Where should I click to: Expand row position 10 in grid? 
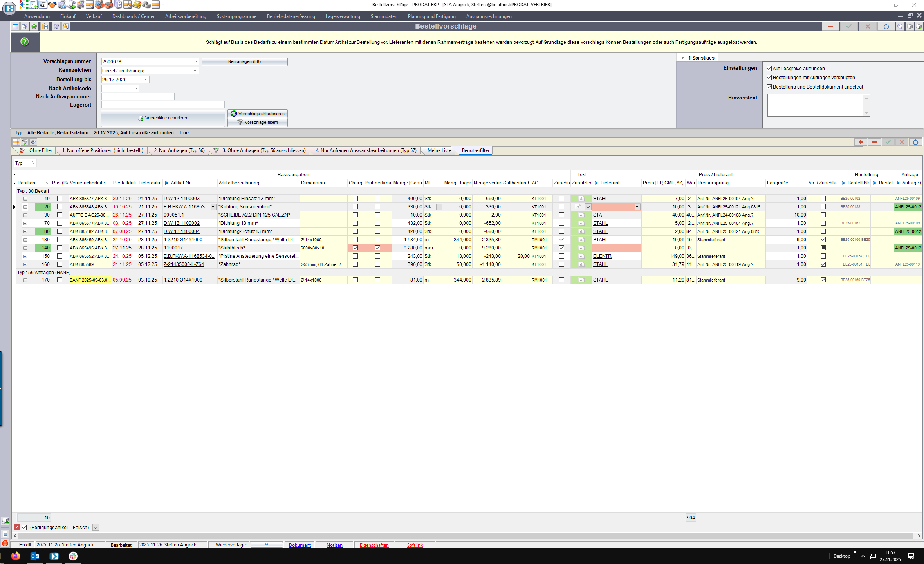[25, 199]
